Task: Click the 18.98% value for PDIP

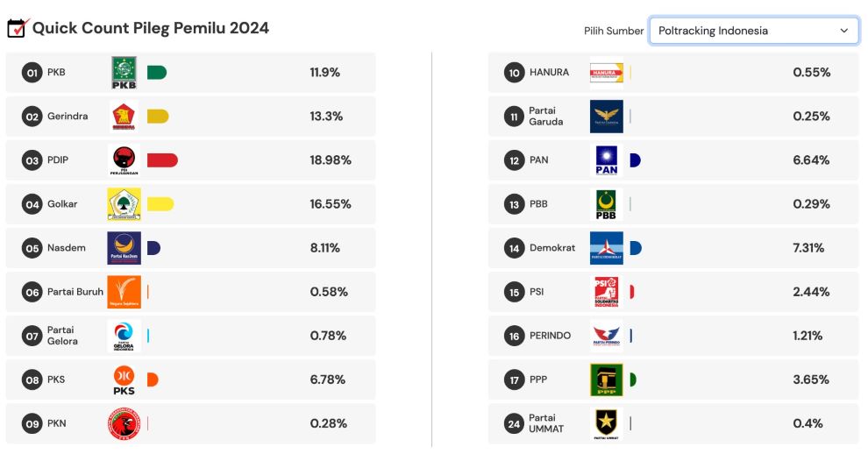Action: click(331, 160)
